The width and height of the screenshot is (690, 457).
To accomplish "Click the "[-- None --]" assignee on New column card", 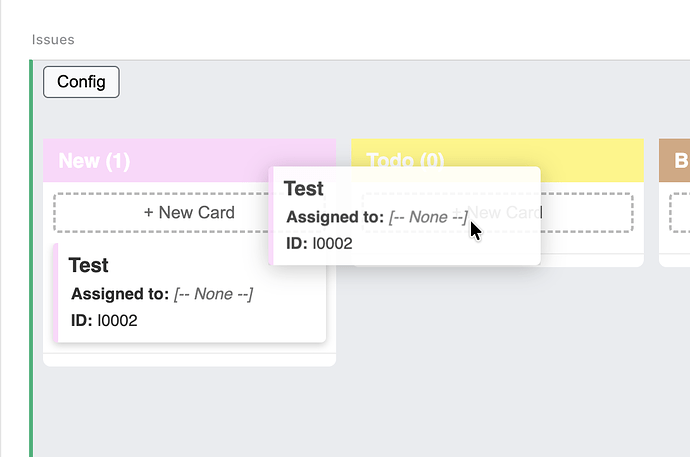I will tap(213, 294).
